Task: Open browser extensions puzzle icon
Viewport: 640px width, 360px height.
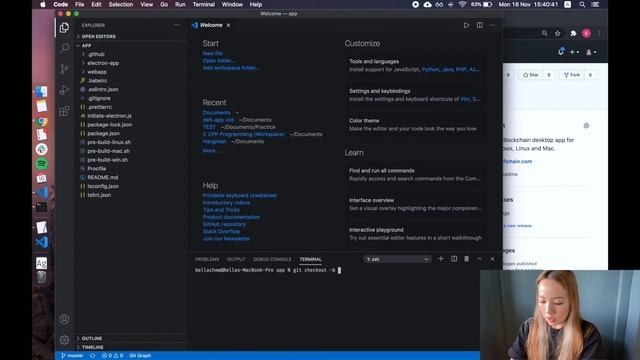Action: (x=573, y=33)
